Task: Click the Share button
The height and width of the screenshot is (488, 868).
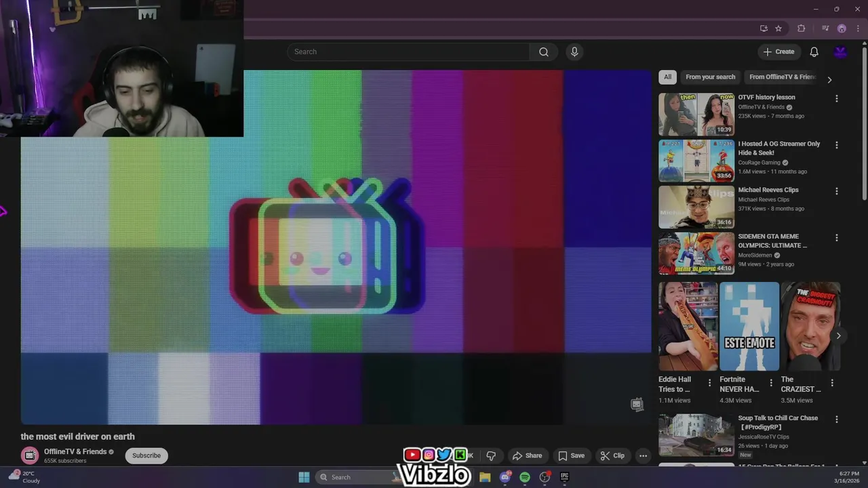Action: coord(527,455)
